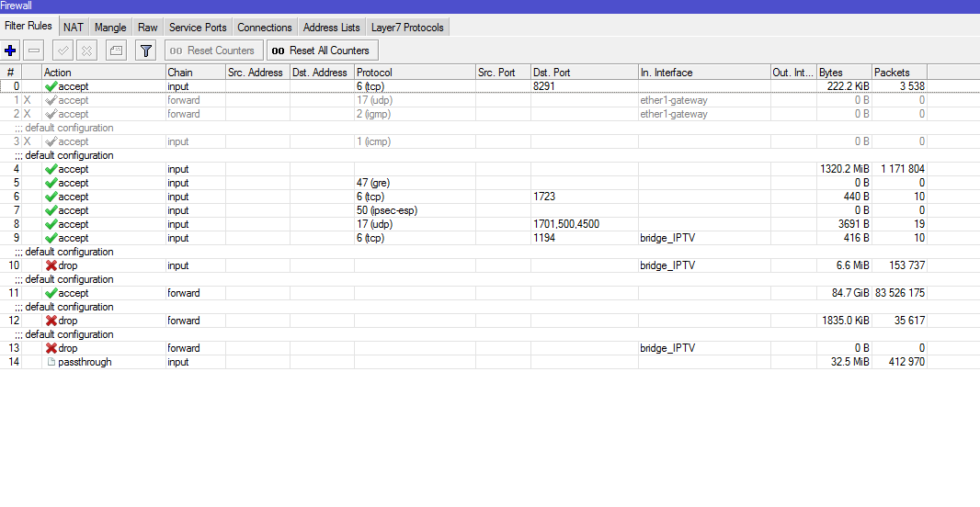Click accept icon on rule 8
This screenshot has height=507, width=980.
pyautogui.click(x=51, y=224)
